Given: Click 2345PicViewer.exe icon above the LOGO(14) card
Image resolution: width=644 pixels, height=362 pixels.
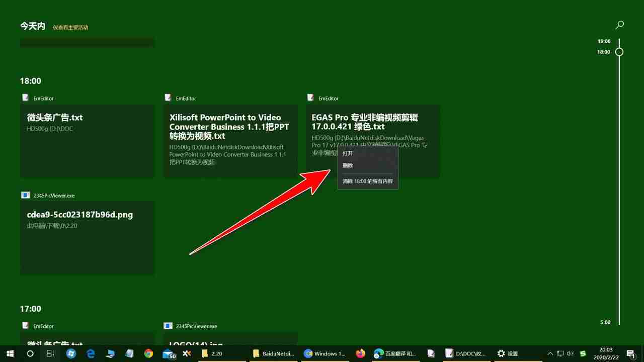Looking at the screenshot, I should tap(168, 326).
